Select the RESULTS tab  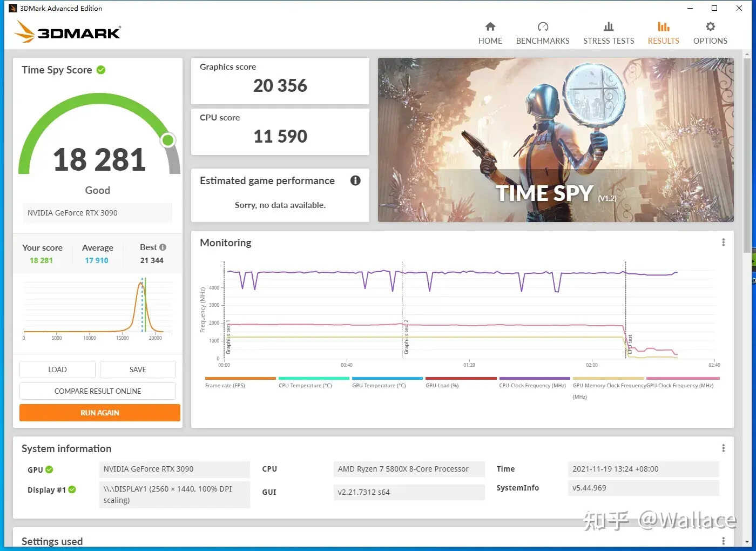(664, 33)
